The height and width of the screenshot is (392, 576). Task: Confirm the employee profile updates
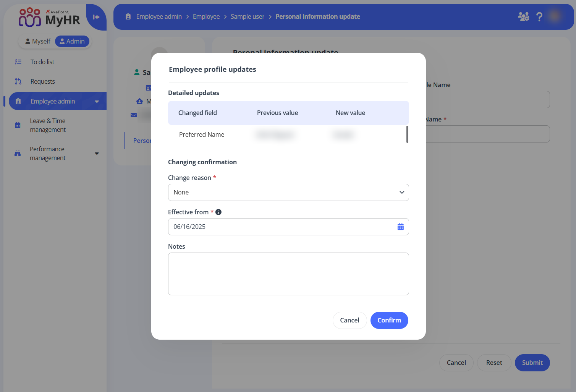click(x=389, y=320)
